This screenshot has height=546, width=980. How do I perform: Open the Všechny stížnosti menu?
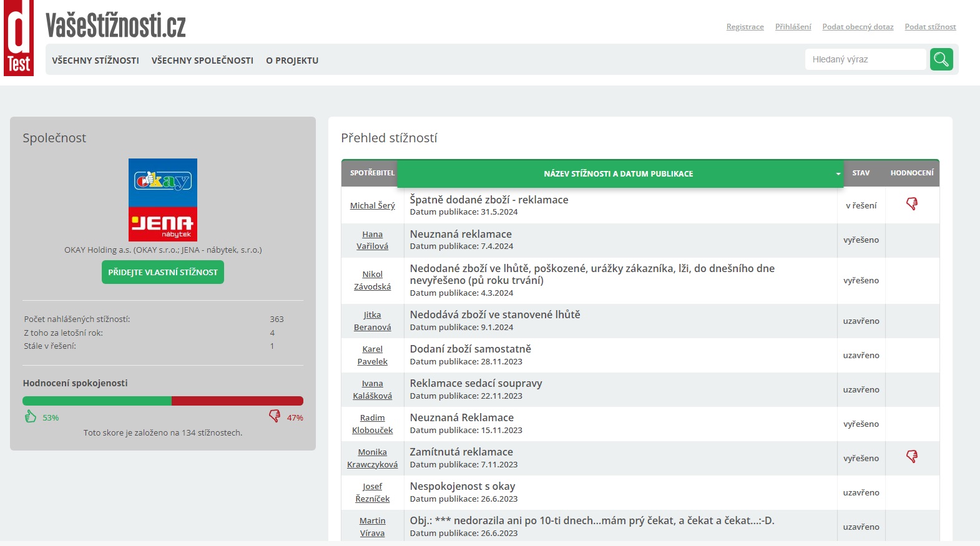point(96,61)
